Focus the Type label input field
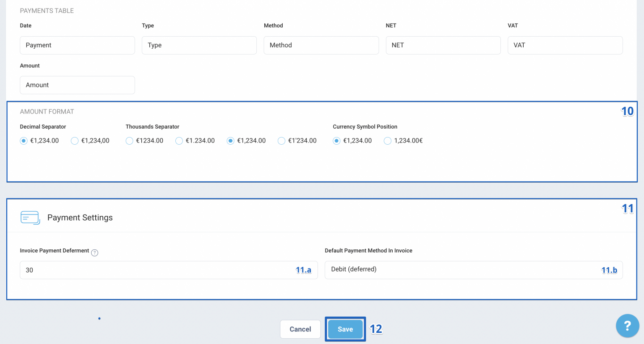This screenshot has height=344, width=644. pyautogui.click(x=199, y=45)
